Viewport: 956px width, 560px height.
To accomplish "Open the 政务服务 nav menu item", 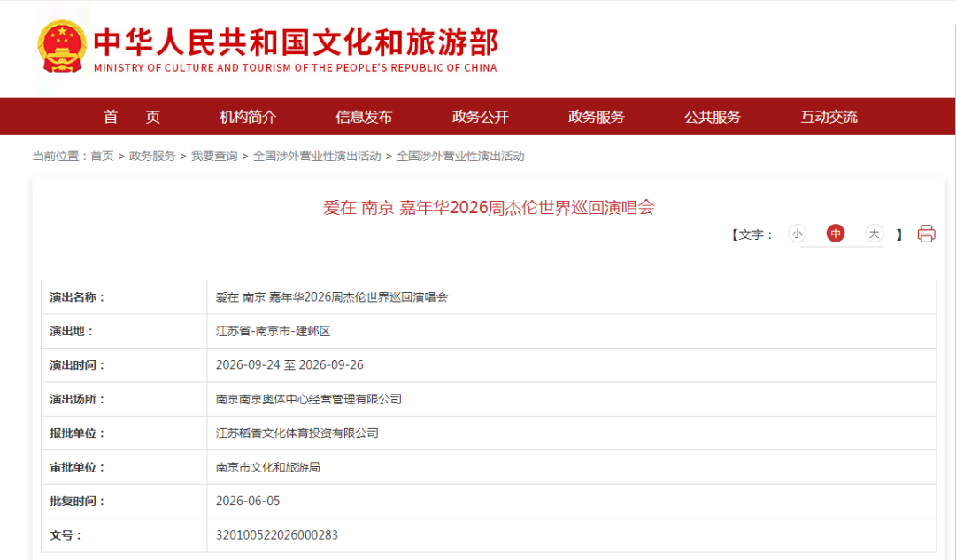I will click(x=597, y=117).
